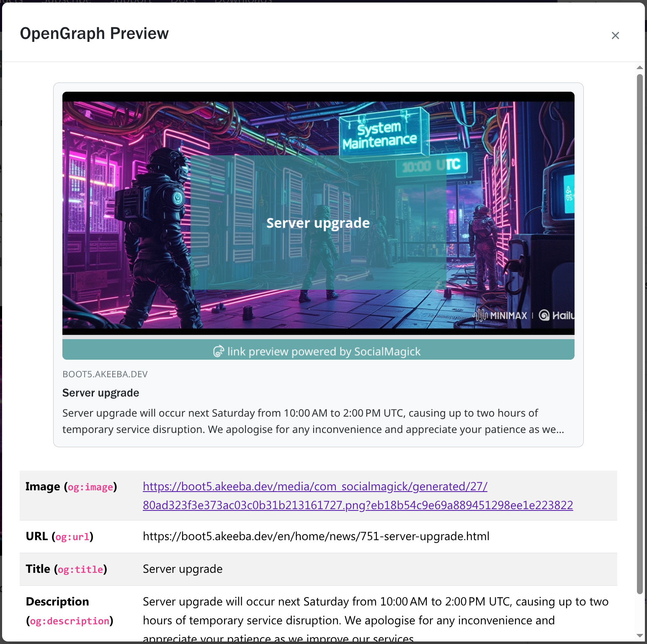Click the dialog's vertical scrollbar thumb

(x=639, y=335)
